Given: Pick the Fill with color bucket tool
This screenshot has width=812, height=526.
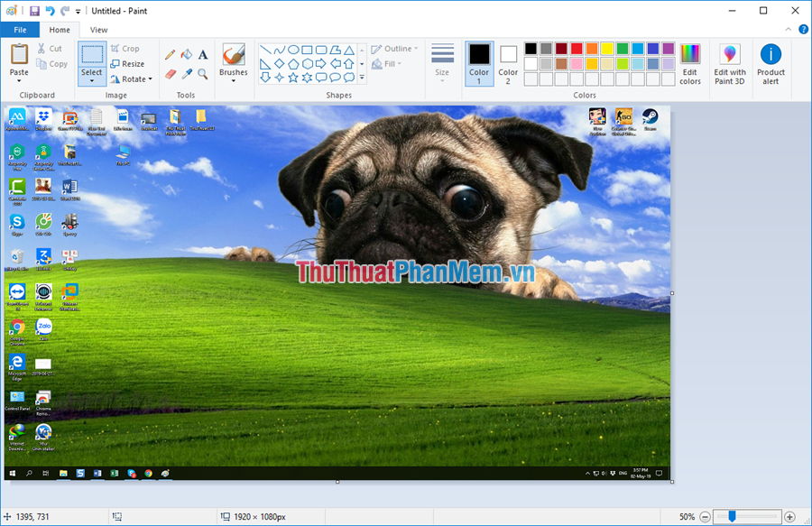Looking at the screenshot, I should pos(186,54).
